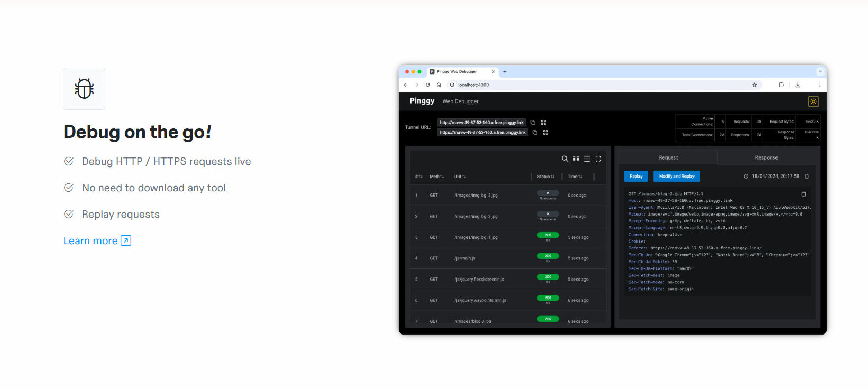This screenshot has height=390, width=868.
Task: View site information icon in address bar
Action: (x=452, y=85)
